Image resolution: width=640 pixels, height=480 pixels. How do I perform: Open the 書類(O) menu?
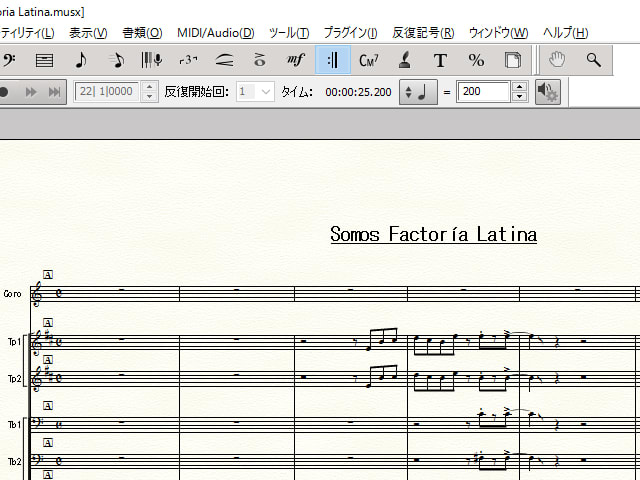(x=142, y=33)
